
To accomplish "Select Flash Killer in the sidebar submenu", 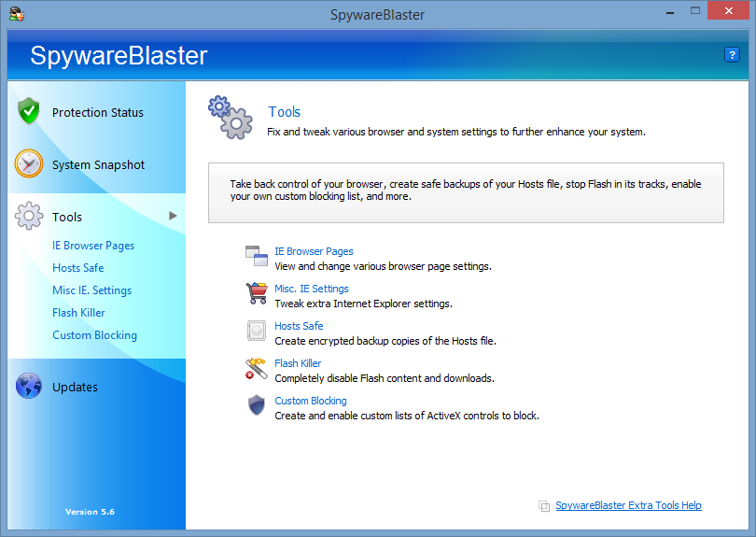I will (x=78, y=313).
